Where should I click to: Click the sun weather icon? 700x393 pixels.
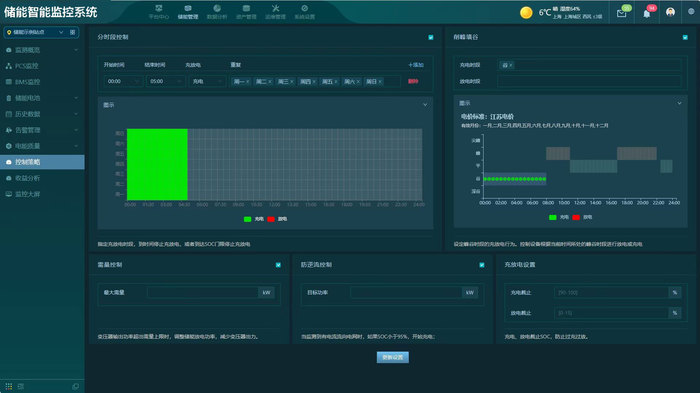526,13
